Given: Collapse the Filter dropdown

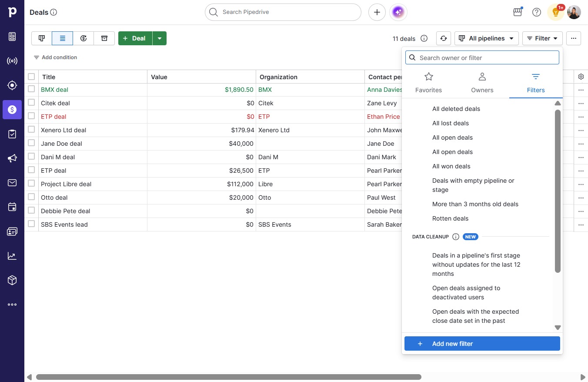Looking at the screenshot, I should coord(542,38).
